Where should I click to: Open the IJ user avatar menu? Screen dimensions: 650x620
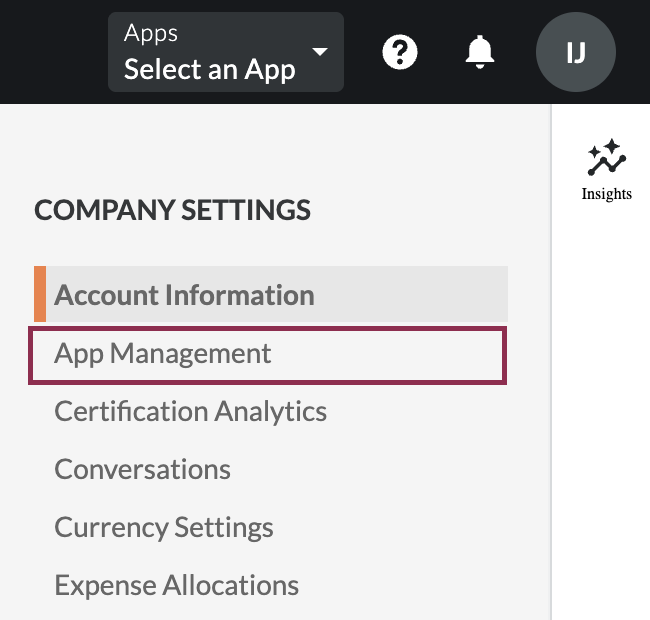(x=576, y=52)
